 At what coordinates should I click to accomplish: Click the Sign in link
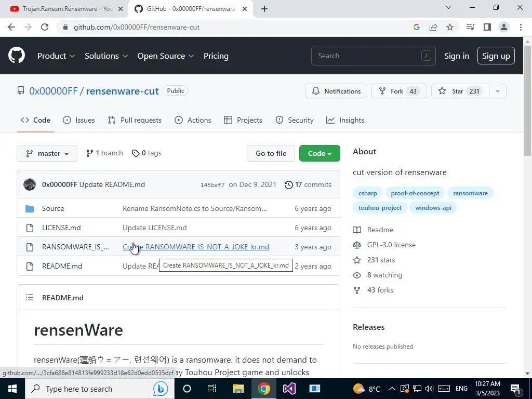pyautogui.click(x=457, y=56)
